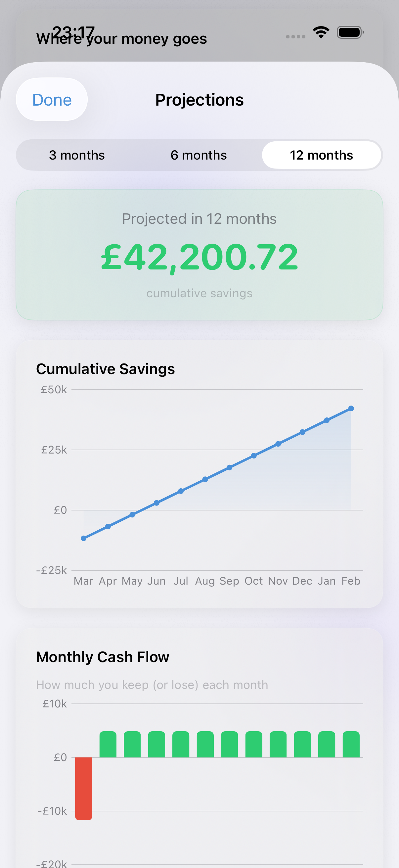Tap the Projections title
Image resolution: width=399 pixels, height=868 pixels.
tap(199, 100)
